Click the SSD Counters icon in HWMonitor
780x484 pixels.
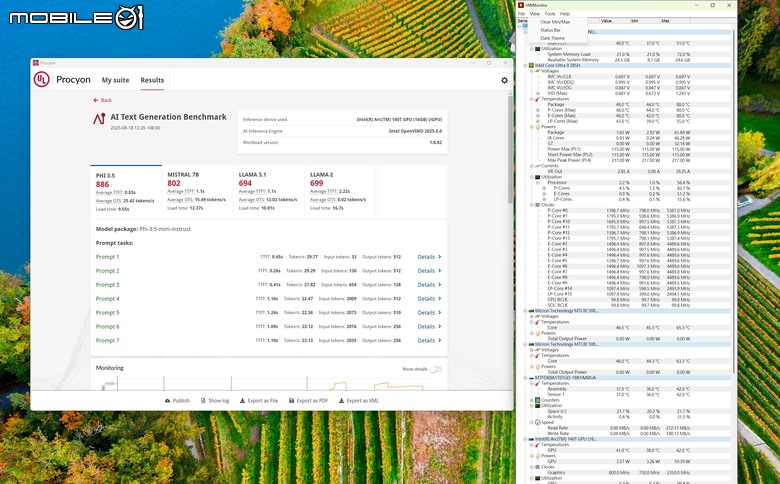click(x=537, y=399)
